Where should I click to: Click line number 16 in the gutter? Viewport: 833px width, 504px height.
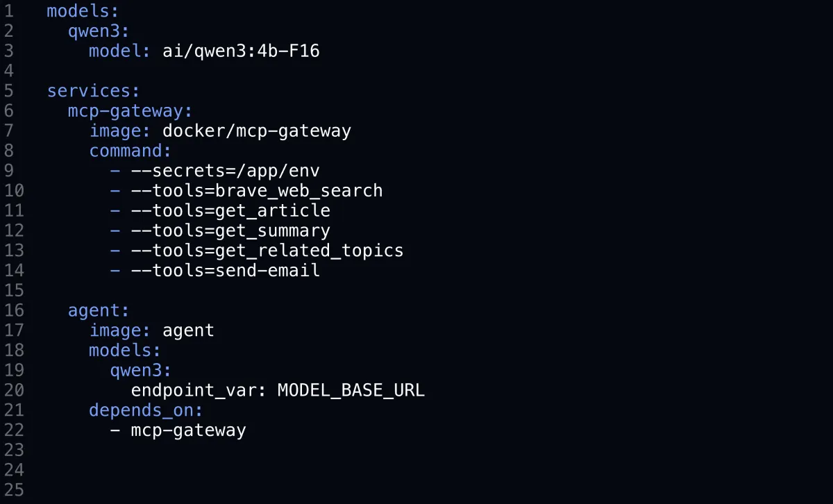(x=14, y=310)
